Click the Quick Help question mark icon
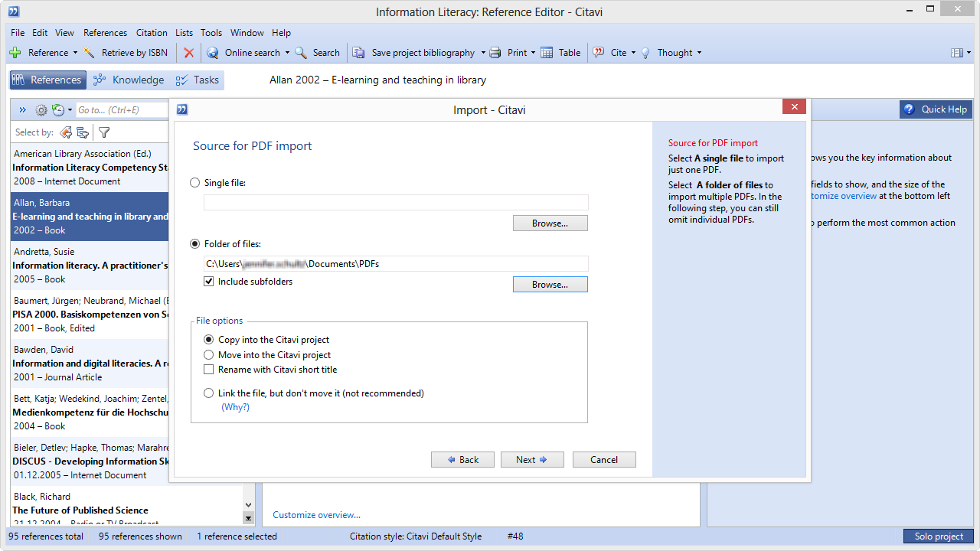The height and width of the screenshot is (551, 980). pyautogui.click(x=909, y=109)
